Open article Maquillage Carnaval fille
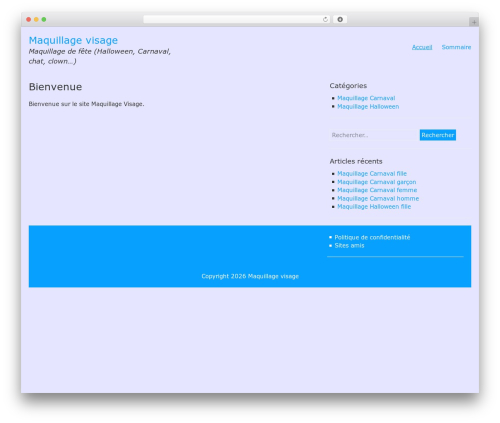 372,174
